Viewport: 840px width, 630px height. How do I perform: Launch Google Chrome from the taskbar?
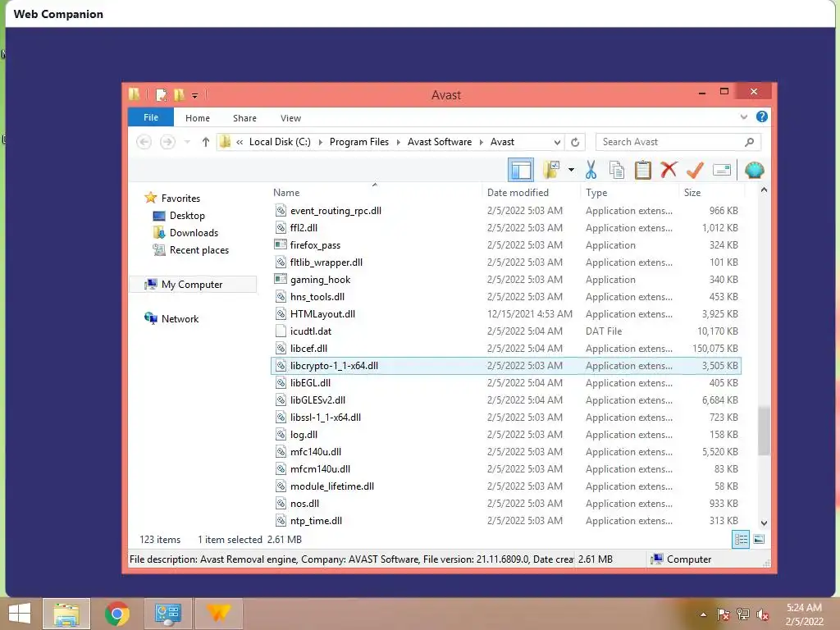[116, 614]
